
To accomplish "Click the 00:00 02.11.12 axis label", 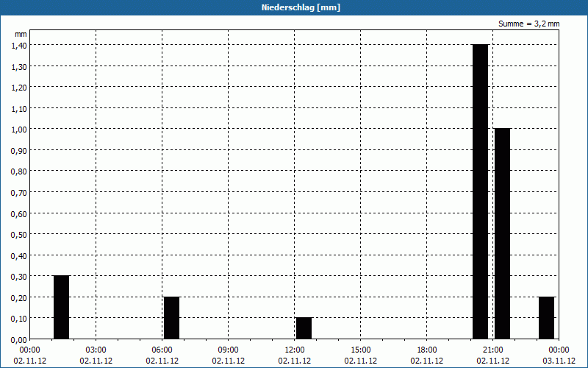I will click(29, 355).
